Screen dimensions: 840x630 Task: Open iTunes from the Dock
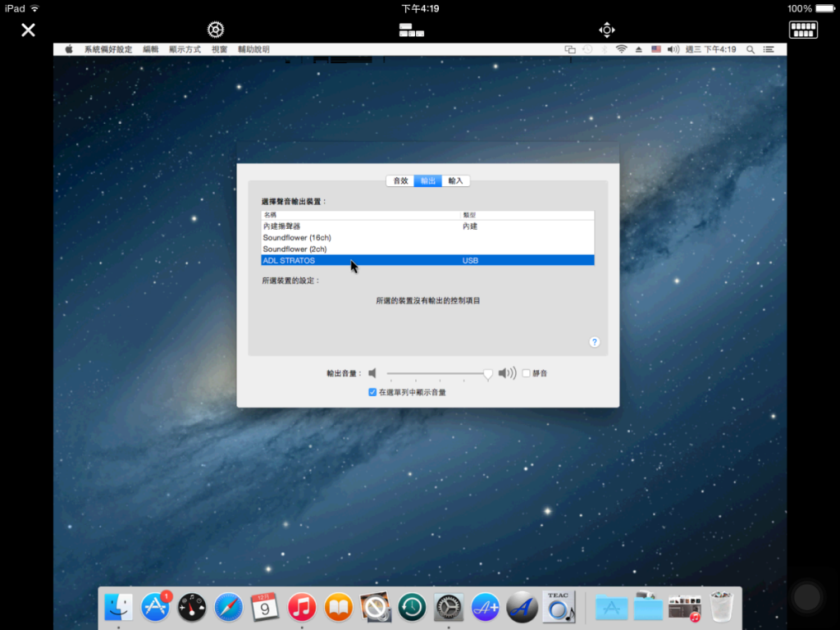tap(301, 607)
